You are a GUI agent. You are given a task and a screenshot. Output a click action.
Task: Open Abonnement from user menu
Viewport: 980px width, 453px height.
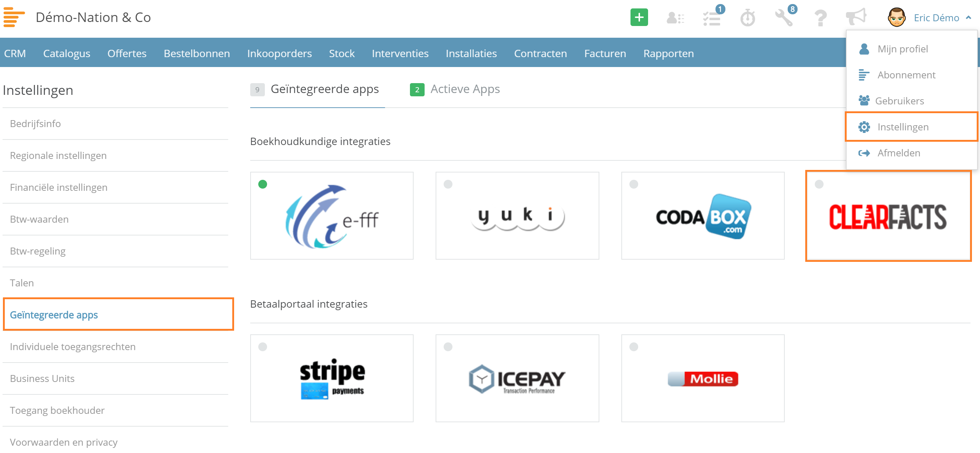click(x=911, y=75)
